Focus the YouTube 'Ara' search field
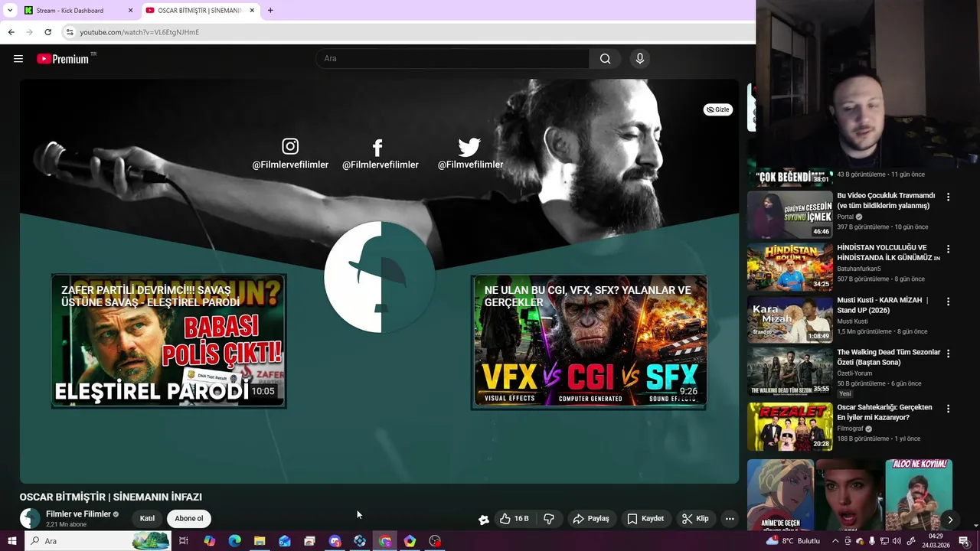This screenshot has height=551, width=980. 452,59
